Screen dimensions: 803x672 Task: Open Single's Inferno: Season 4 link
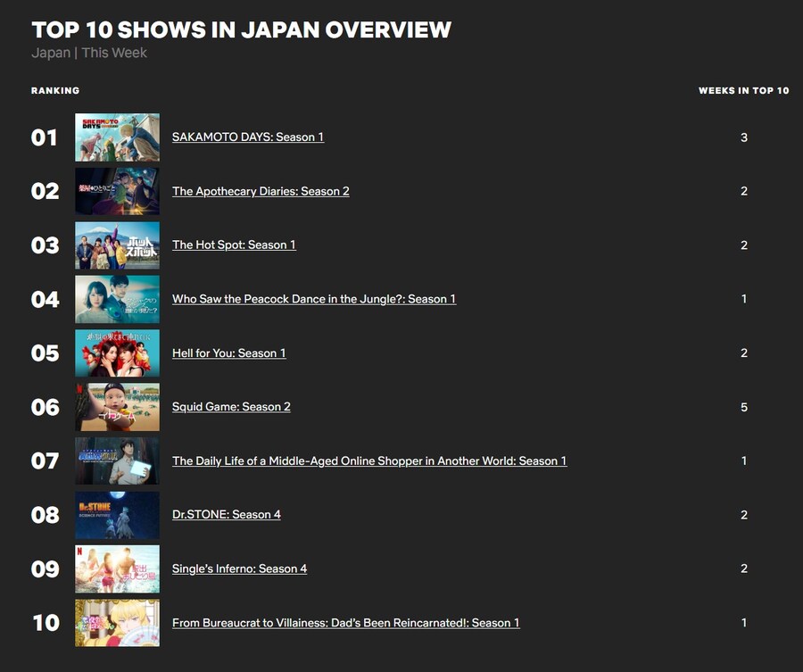pos(239,568)
